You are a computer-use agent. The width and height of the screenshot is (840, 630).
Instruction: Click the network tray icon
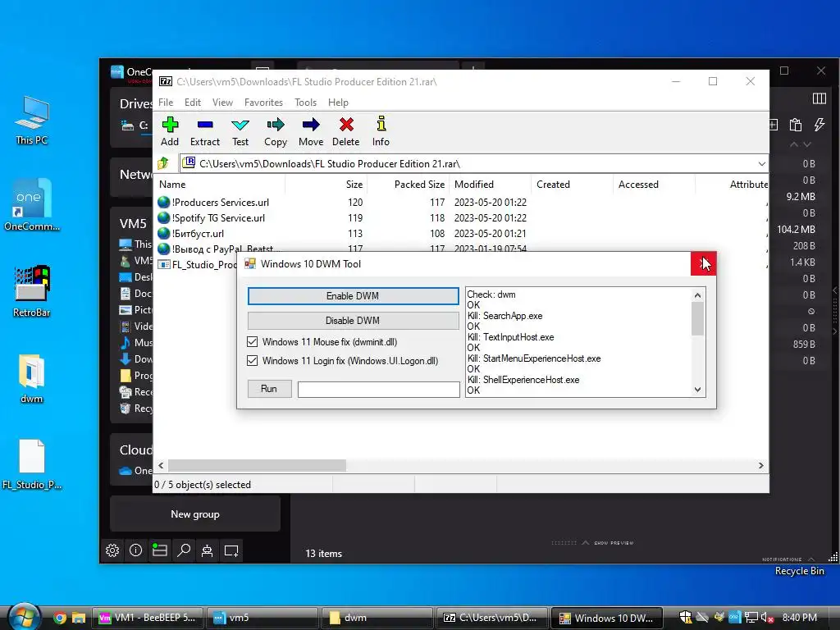pos(751,618)
